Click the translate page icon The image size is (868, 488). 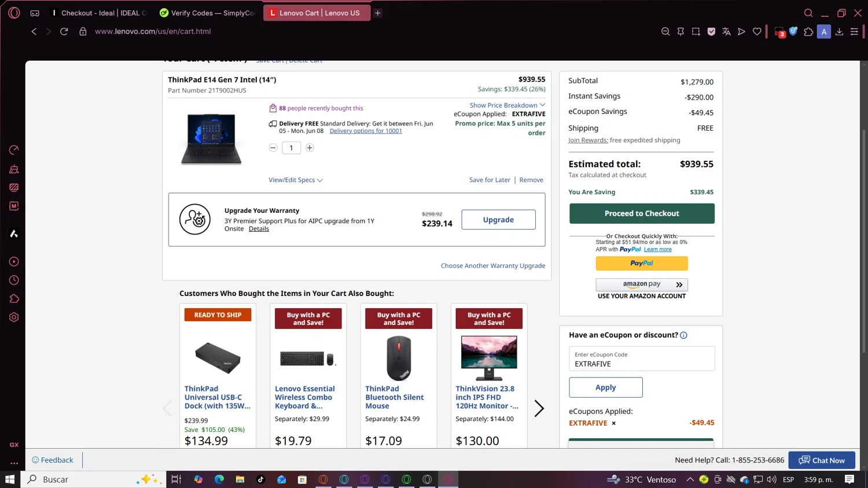(726, 32)
